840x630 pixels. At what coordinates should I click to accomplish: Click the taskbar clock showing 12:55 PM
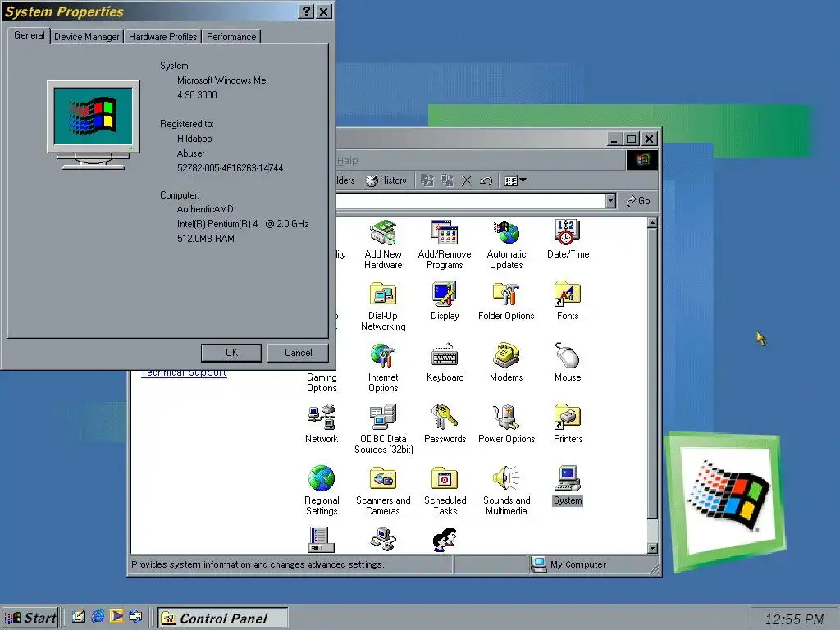point(794,619)
